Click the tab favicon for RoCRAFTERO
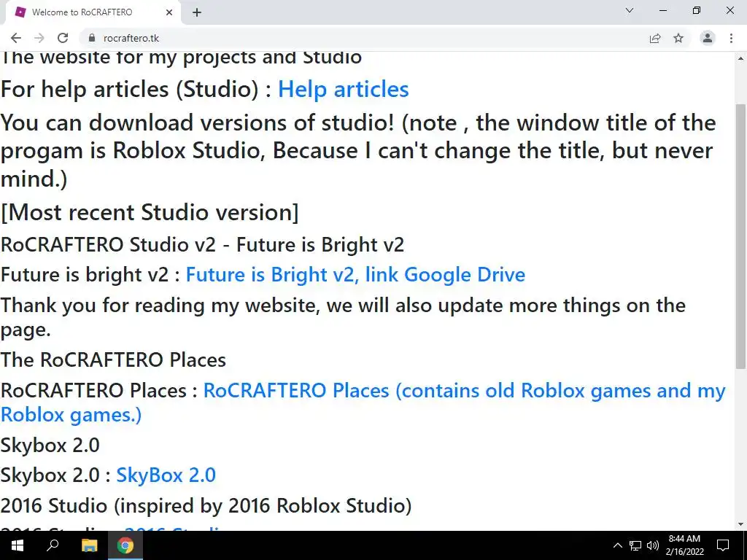 [x=20, y=12]
